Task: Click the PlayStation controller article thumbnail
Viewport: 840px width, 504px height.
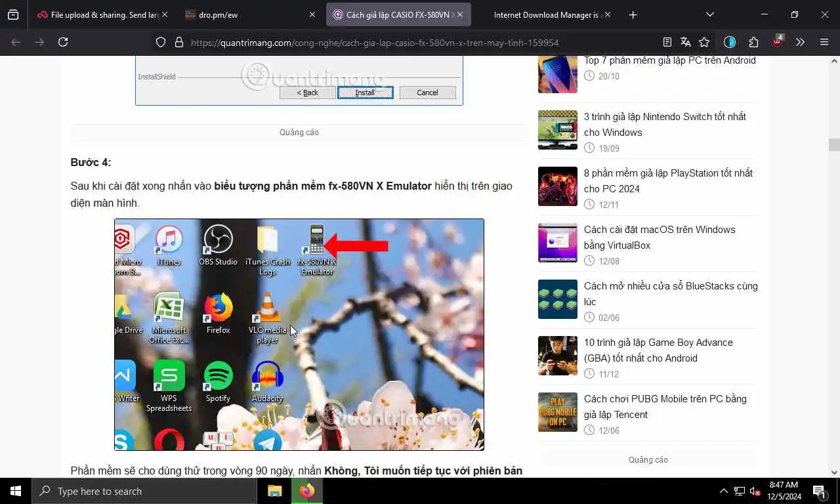Action: tap(558, 186)
